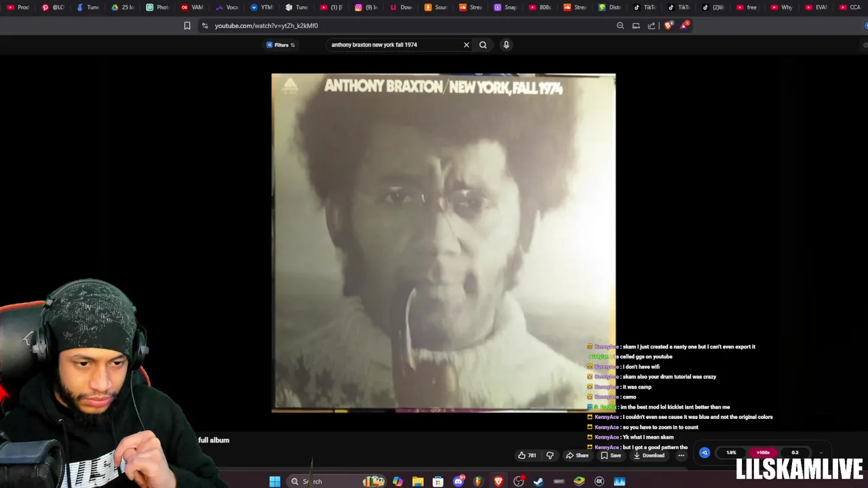Open the blue chart app in taskbar
The height and width of the screenshot is (488, 868).
619,481
